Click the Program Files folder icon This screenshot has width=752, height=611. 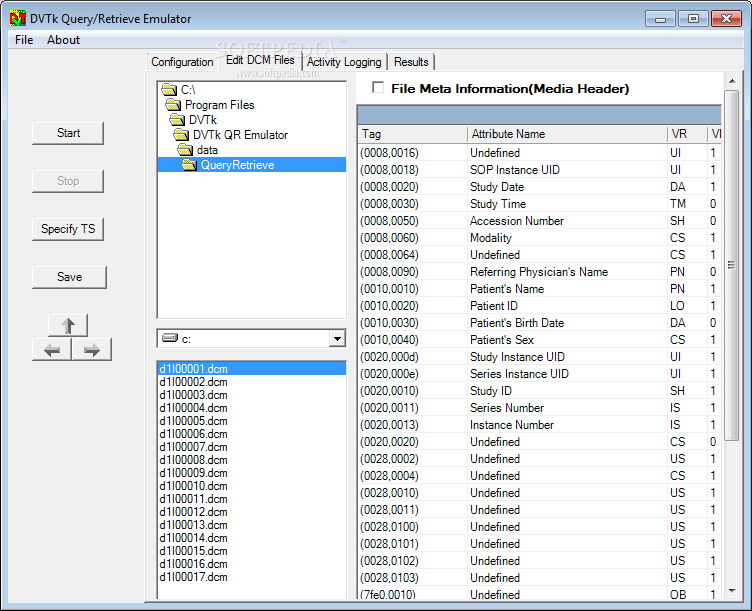point(173,105)
